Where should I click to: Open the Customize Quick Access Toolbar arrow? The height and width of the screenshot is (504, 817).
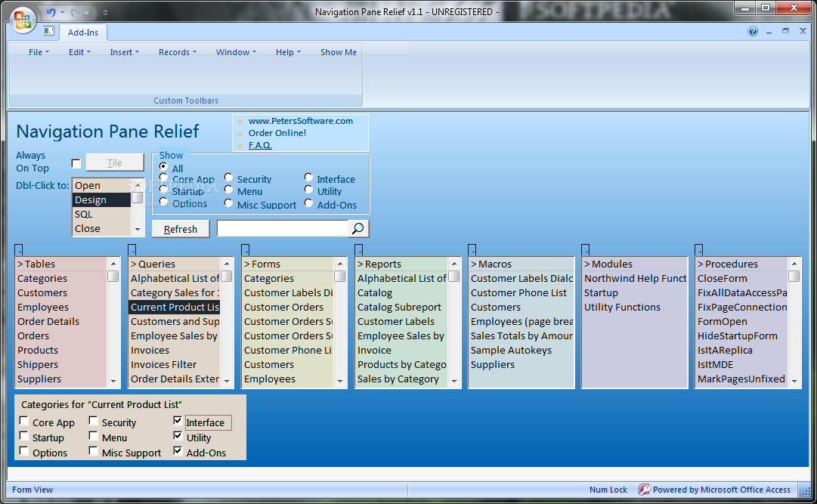(105, 13)
